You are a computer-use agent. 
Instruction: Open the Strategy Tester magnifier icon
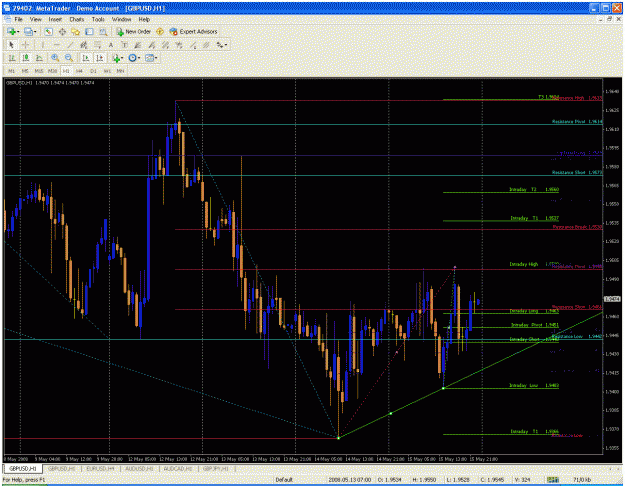[x=103, y=31]
